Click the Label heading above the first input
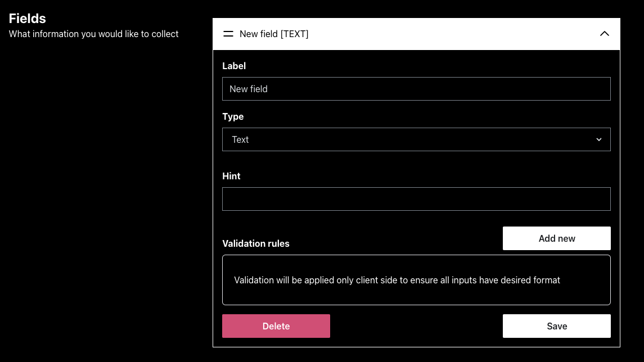Image resolution: width=644 pixels, height=362 pixels. [234, 66]
